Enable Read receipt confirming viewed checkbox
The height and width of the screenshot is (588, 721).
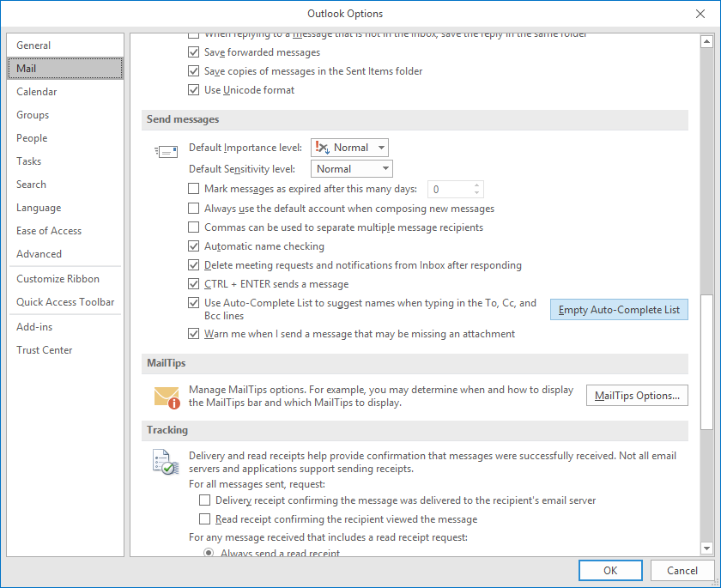(x=204, y=519)
